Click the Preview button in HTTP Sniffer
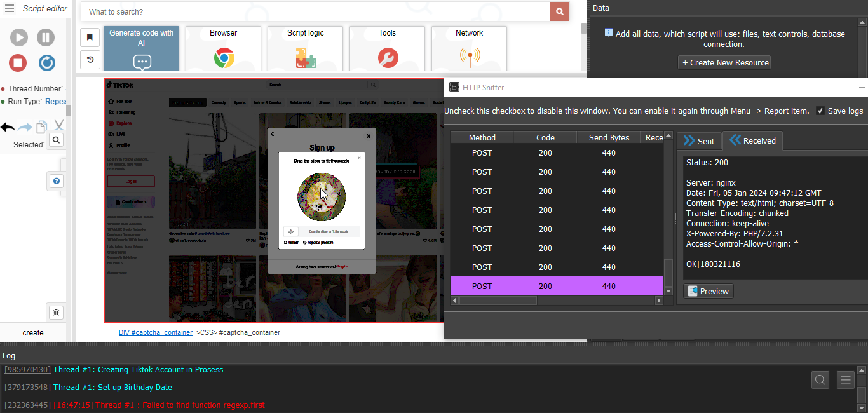868x413 pixels. click(708, 291)
